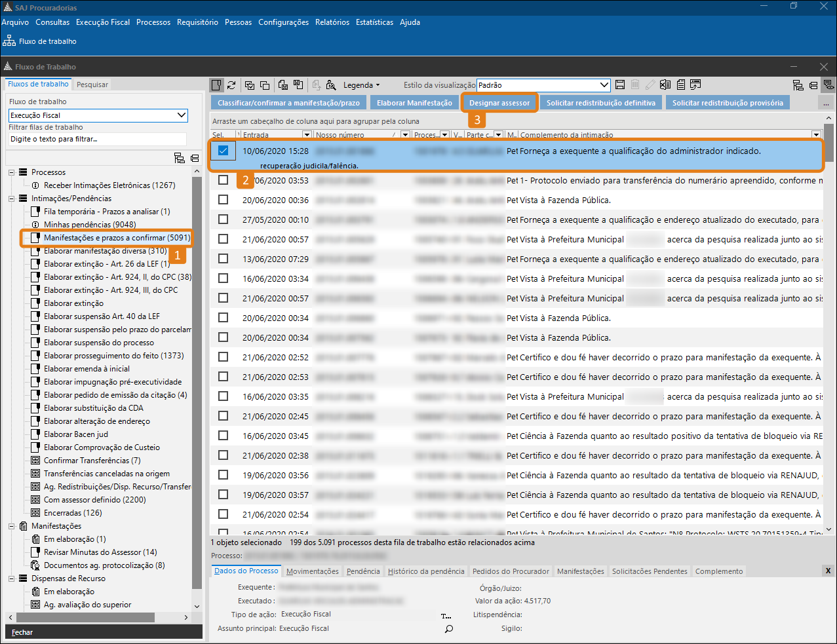Viewport: 837px width, 644px height.
Task: Click the Fluxo de trabalho hierarchy icon
Action: [9, 41]
